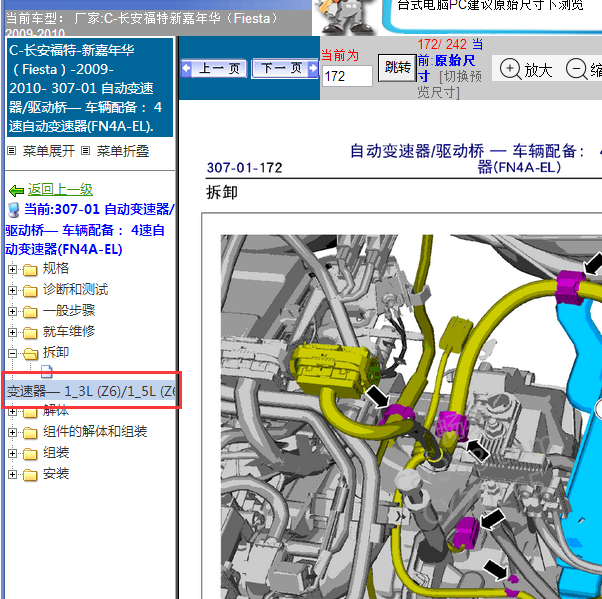The width and height of the screenshot is (602, 599).
Task: Click the 安装 folder icon
Action: coord(30,476)
